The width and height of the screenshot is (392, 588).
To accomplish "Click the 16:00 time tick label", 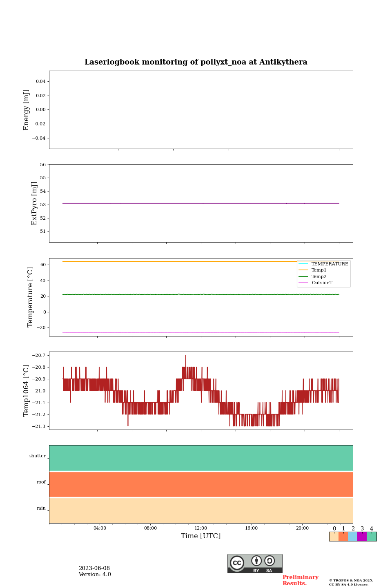I will (x=252, y=528).
